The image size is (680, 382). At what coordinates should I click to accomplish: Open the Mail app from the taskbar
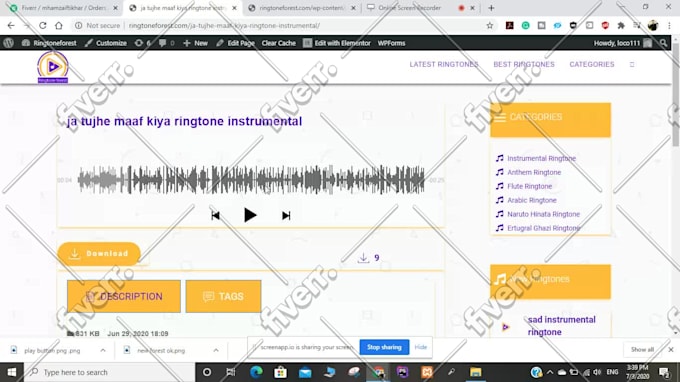tap(305, 372)
